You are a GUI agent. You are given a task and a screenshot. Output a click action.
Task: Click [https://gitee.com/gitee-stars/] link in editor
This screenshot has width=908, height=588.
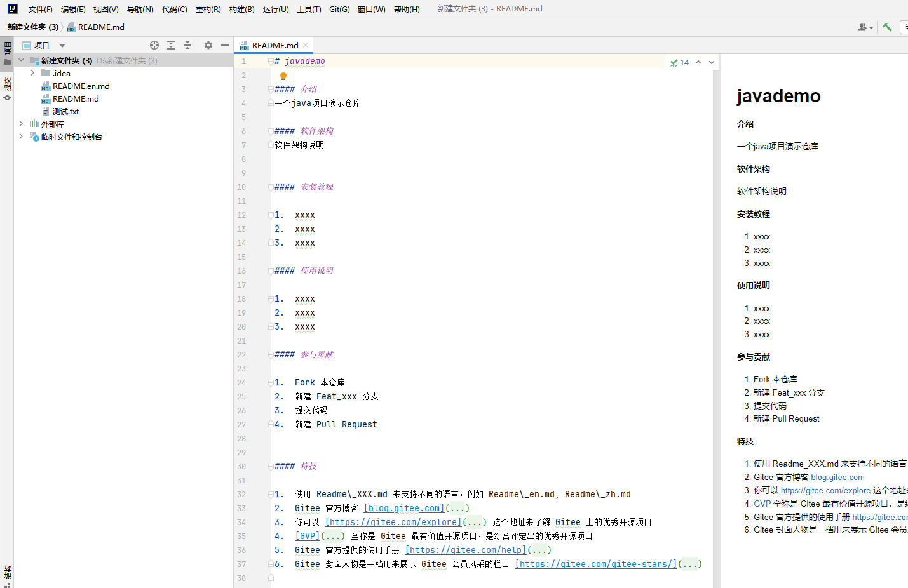[596, 564]
